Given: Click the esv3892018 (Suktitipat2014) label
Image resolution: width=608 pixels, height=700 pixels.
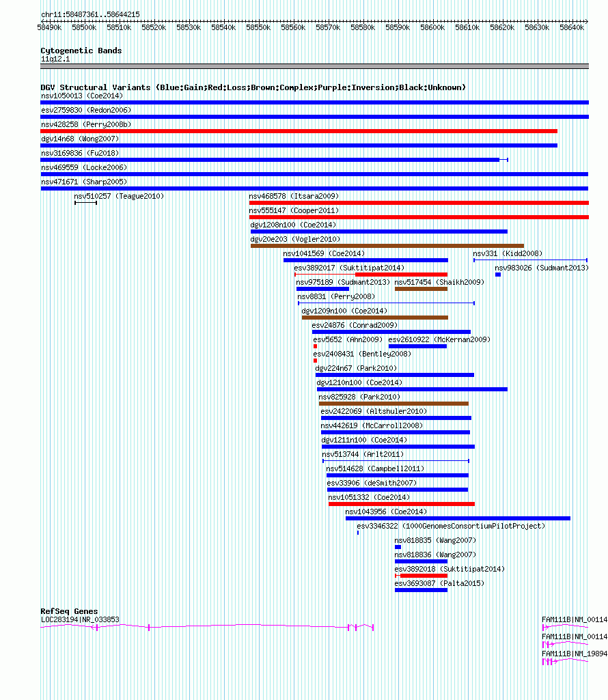Looking at the screenshot, I should [x=450, y=569].
